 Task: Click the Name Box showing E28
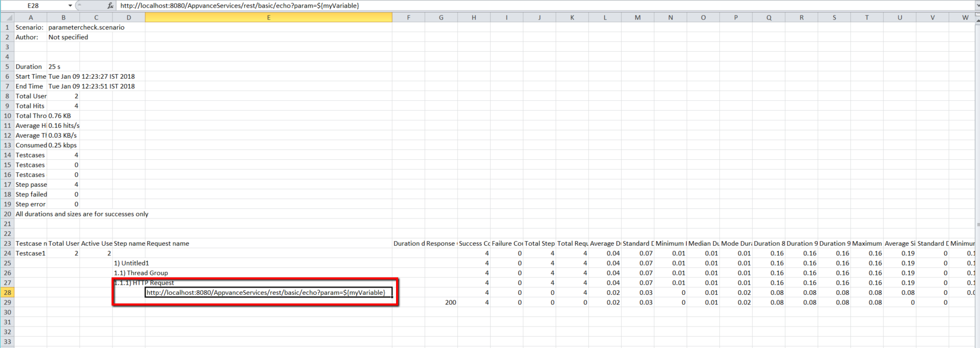pyautogui.click(x=34, y=6)
